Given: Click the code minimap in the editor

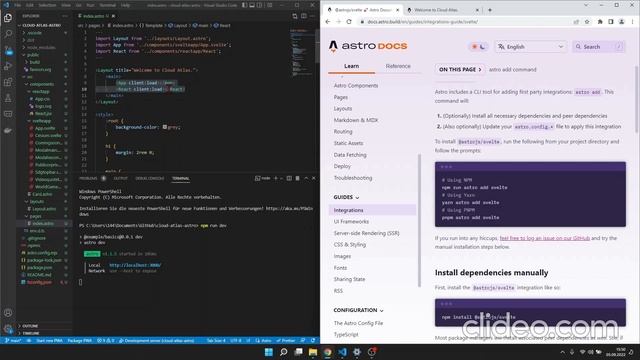Looking at the screenshot, I should [x=302, y=52].
